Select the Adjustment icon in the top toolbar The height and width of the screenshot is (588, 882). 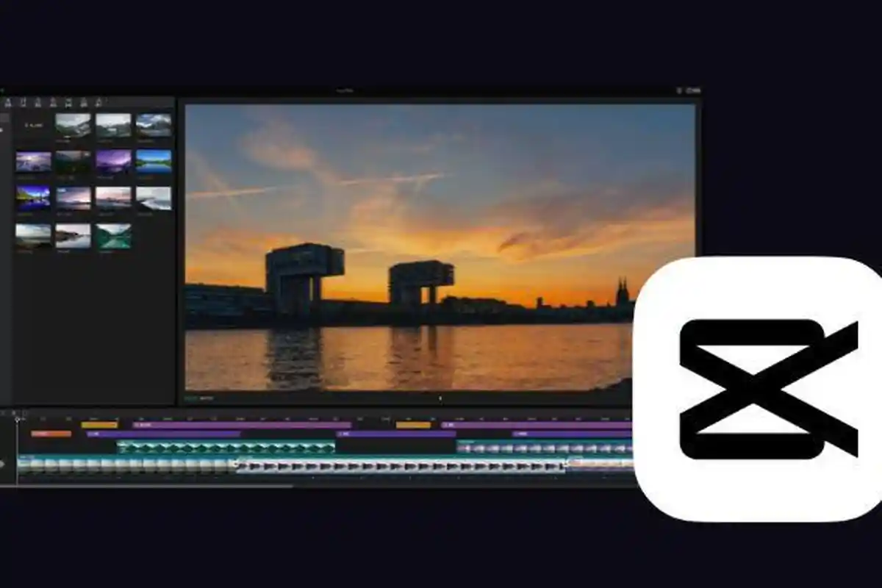[x=107, y=101]
